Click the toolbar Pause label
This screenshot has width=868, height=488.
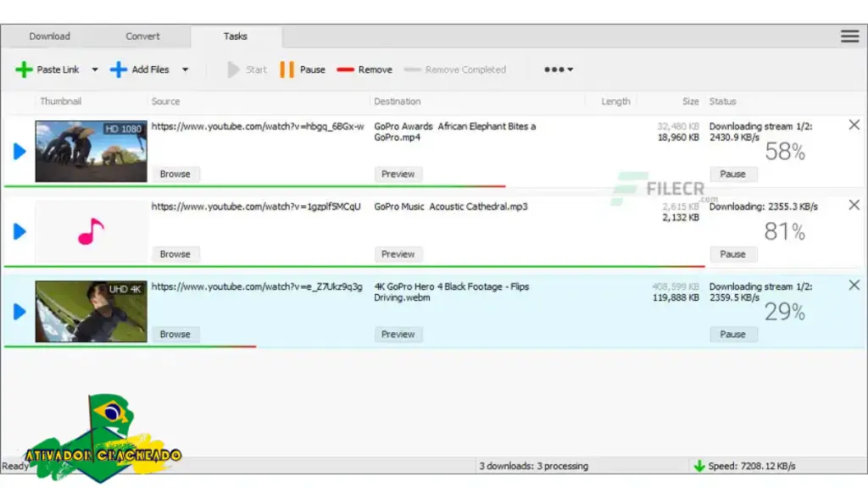click(312, 69)
